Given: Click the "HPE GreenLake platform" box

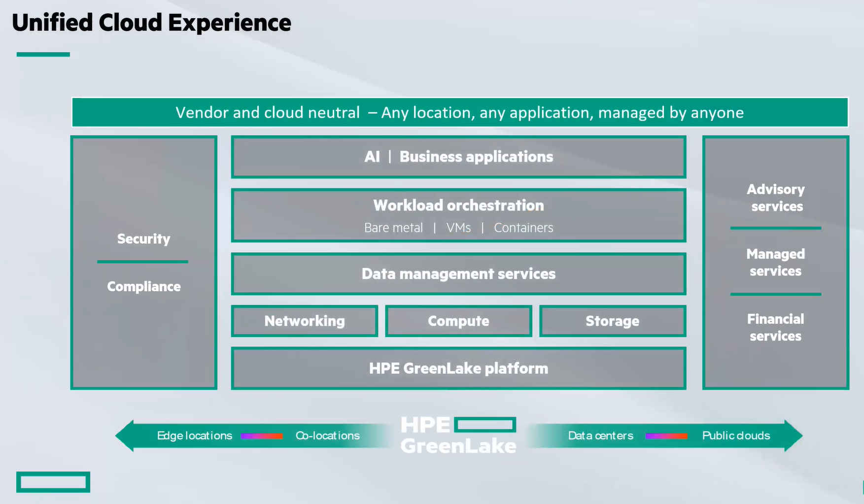Looking at the screenshot, I should coord(458,368).
